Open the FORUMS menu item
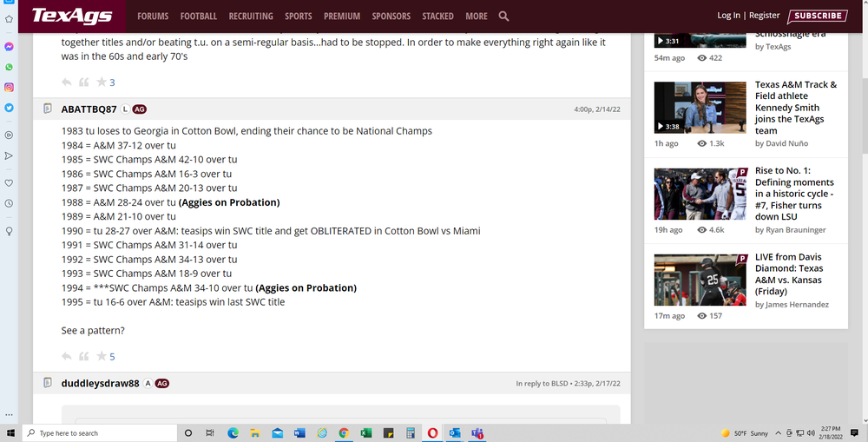The width and height of the screenshot is (868, 442). [x=153, y=16]
